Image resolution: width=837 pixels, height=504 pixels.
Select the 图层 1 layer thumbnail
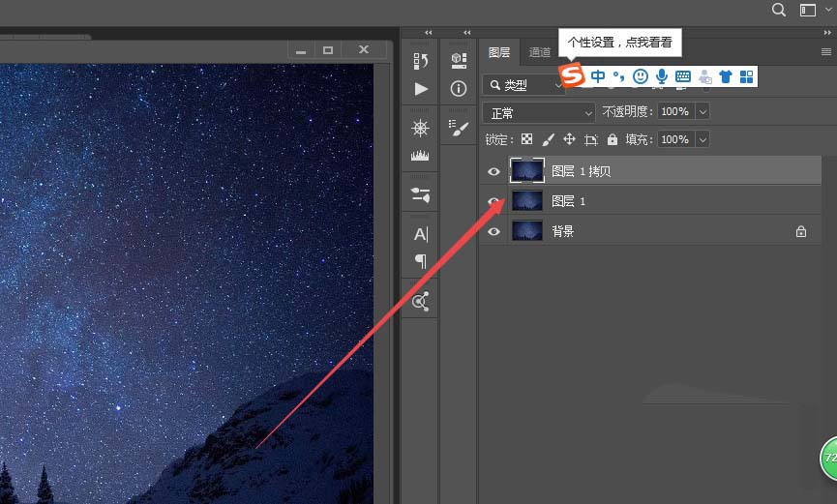coord(526,201)
